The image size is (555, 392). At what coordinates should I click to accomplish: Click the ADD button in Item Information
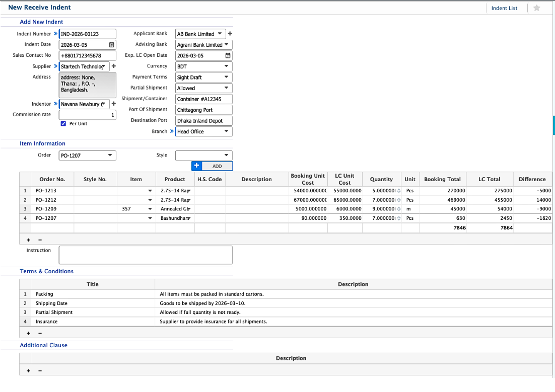(x=218, y=166)
